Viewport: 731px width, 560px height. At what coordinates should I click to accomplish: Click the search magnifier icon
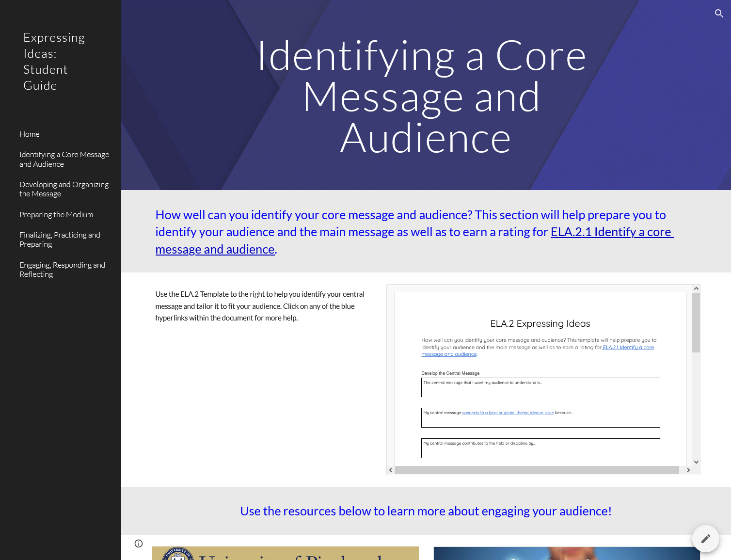tap(719, 14)
